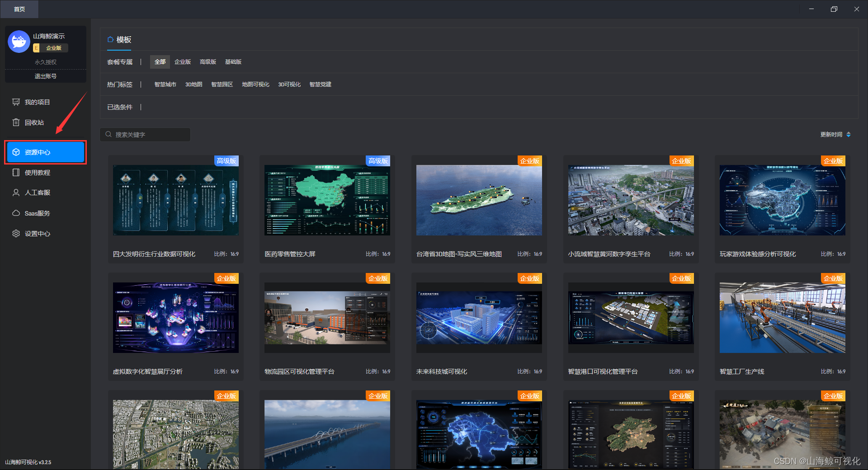Select the 智慧园区 hot tag
Image resolution: width=868 pixels, height=470 pixels.
(x=222, y=85)
